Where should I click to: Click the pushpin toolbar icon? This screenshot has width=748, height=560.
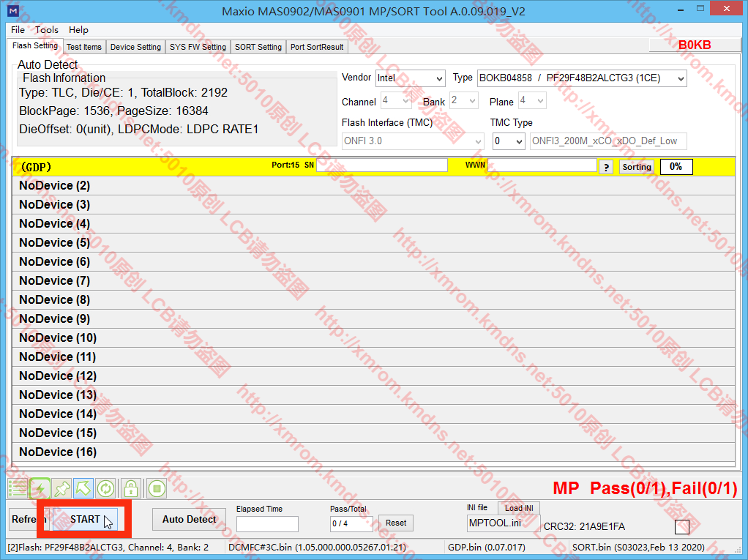pyautogui.click(x=62, y=488)
